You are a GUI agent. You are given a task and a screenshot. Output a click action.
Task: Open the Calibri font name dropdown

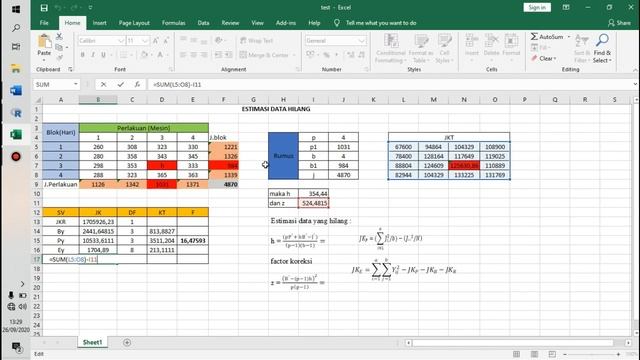121,41
